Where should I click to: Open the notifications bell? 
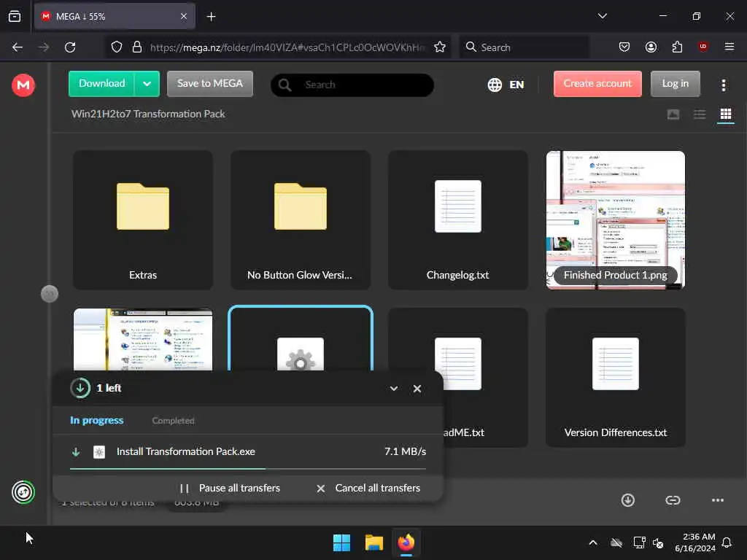click(727, 542)
